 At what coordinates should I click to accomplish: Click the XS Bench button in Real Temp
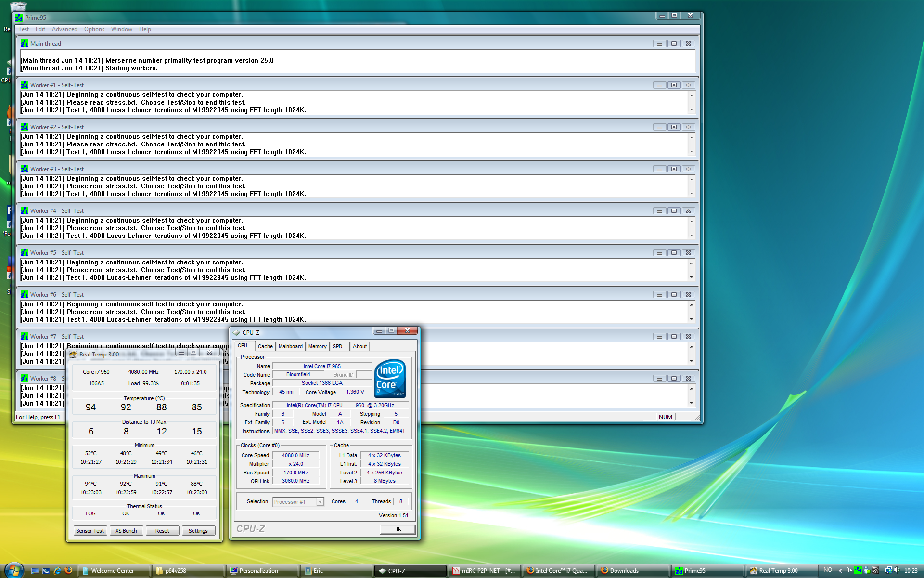pyautogui.click(x=126, y=531)
